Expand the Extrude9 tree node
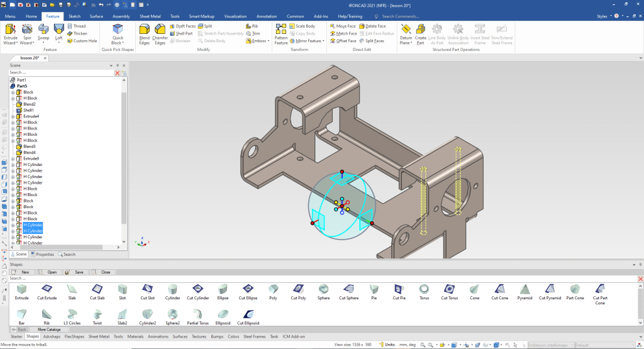This screenshot has height=349, width=644. pyautogui.click(x=13, y=158)
